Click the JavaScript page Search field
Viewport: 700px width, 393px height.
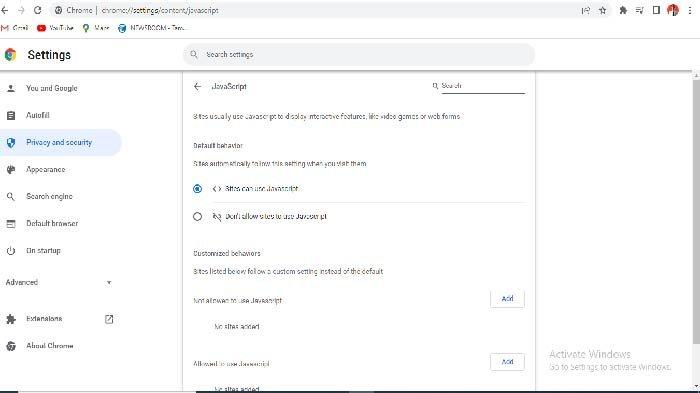[478, 86]
